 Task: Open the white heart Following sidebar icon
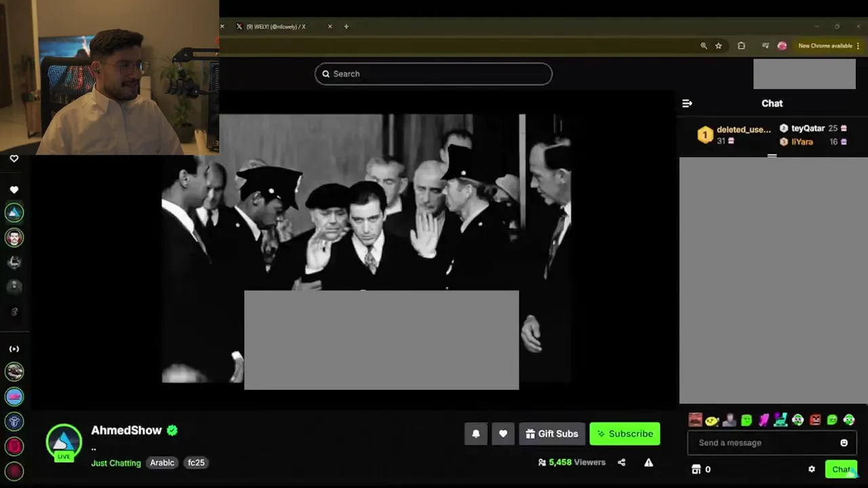[x=14, y=190]
